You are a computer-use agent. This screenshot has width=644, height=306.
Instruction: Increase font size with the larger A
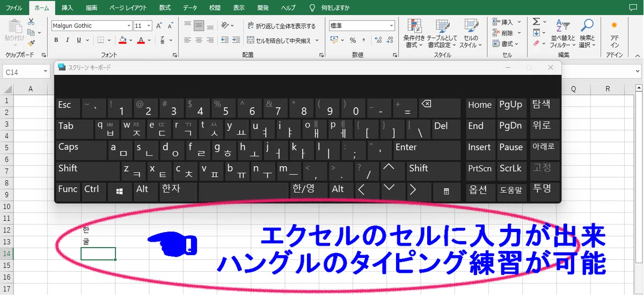click(x=159, y=26)
